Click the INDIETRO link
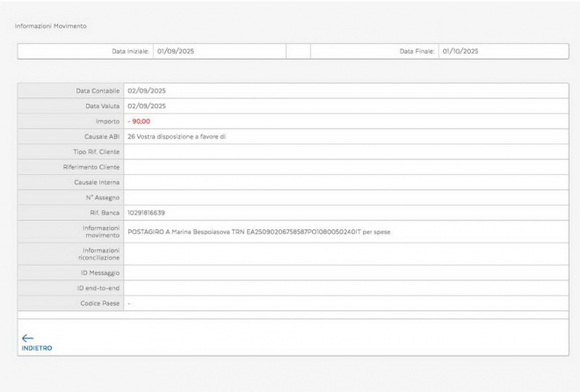580x392 pixels. [37, 348]
